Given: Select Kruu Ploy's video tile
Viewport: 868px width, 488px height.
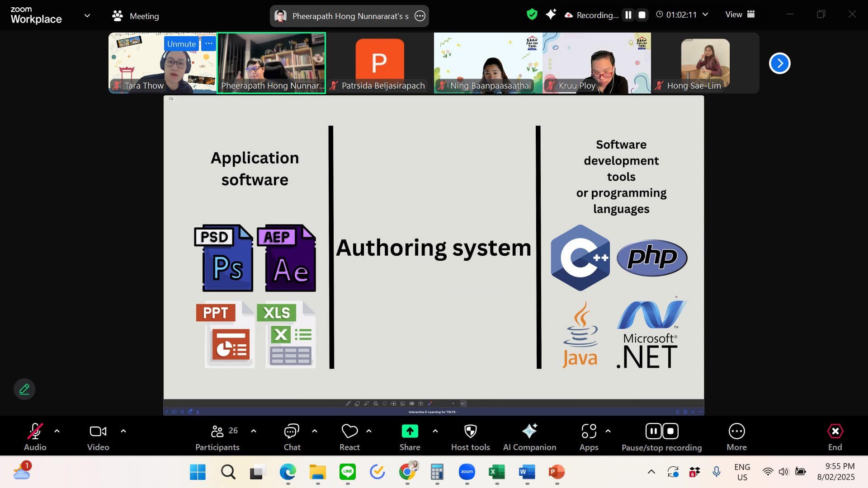Looking at the screenshot, I should click(x=597, y=63).
